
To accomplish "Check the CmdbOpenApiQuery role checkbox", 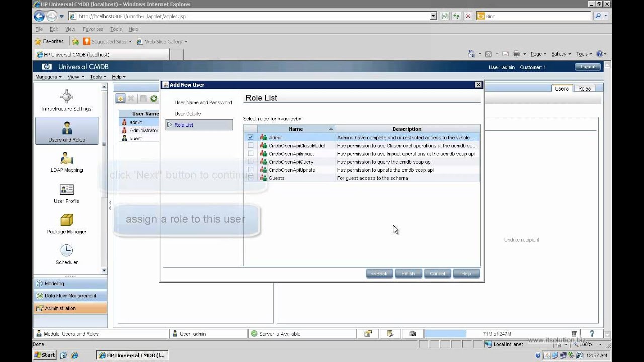I will [250, 162].
